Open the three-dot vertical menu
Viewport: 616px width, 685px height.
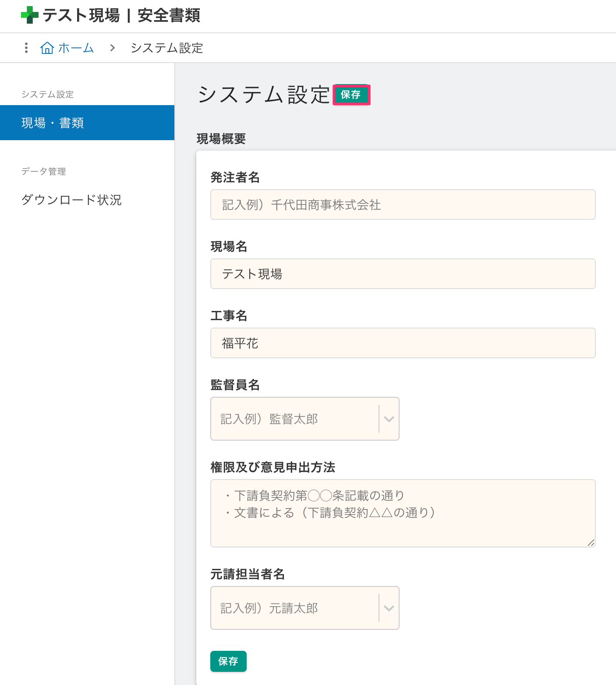click(26, 48)
